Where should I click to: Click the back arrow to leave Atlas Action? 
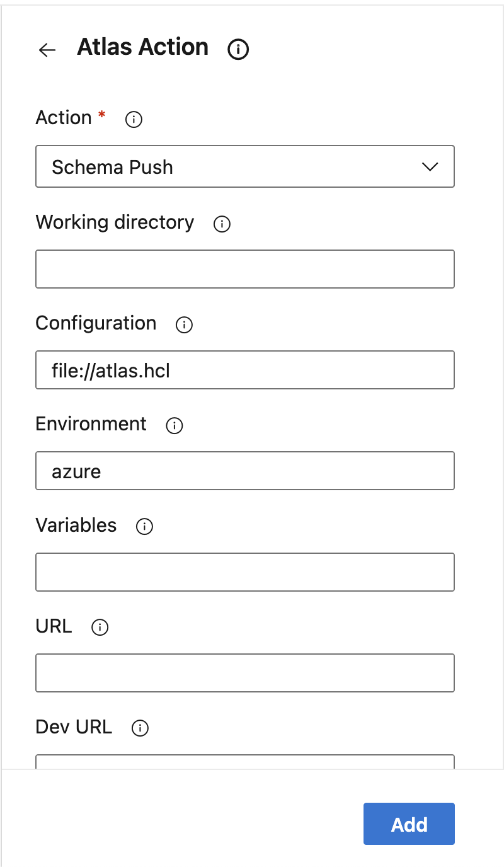(47, 50)
